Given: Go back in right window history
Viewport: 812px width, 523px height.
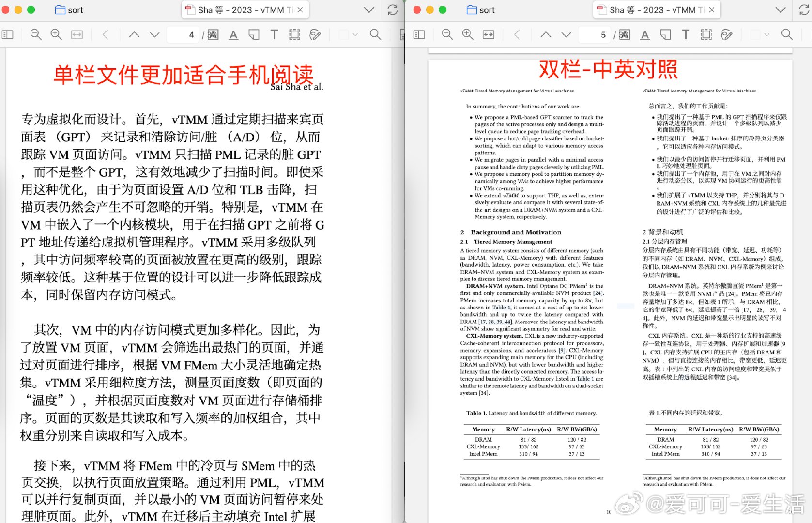Looking at the screenshot, I should point(517,34).
